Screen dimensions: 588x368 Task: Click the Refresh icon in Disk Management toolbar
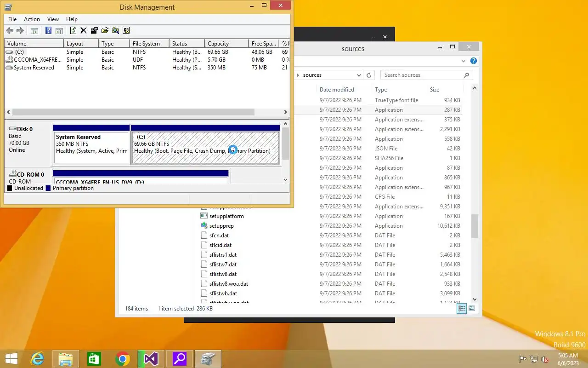tap(73, 31)
